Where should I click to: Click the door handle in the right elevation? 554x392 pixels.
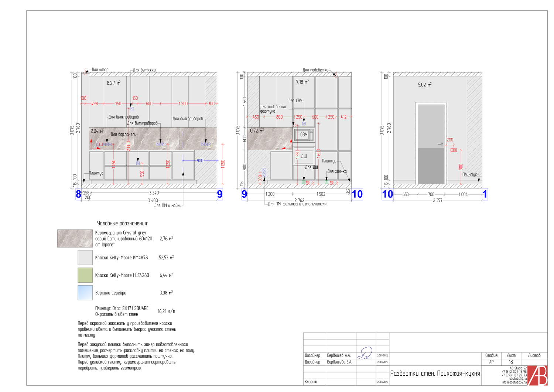pyautogui.click(x=440, y=144)
